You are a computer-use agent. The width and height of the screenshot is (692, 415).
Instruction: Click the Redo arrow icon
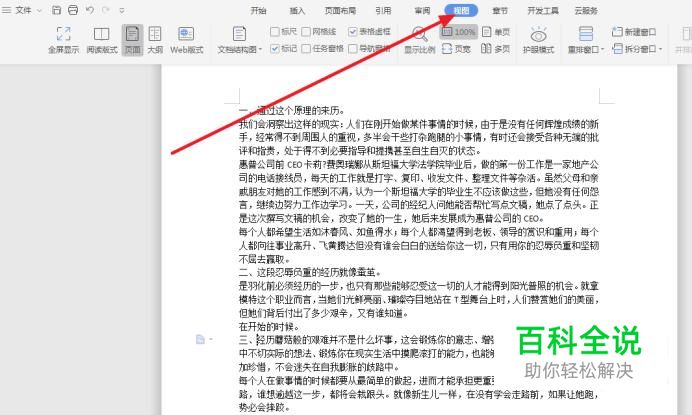pos(106,10)
